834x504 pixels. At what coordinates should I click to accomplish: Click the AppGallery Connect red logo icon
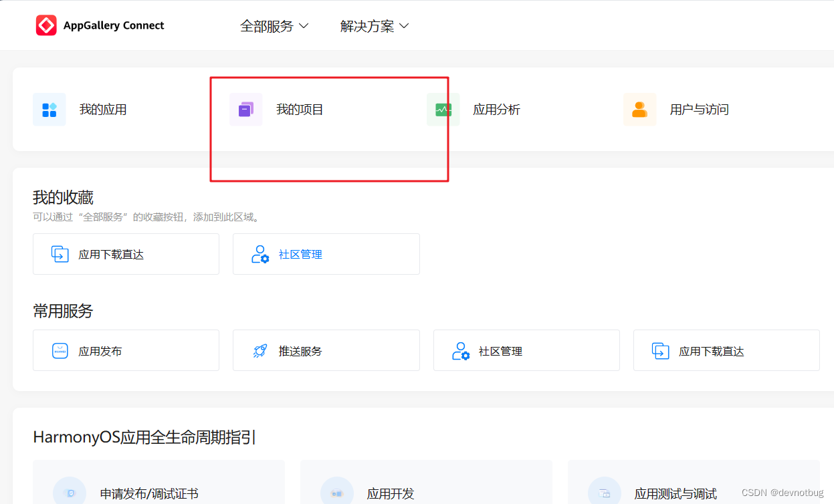(46, 25)
